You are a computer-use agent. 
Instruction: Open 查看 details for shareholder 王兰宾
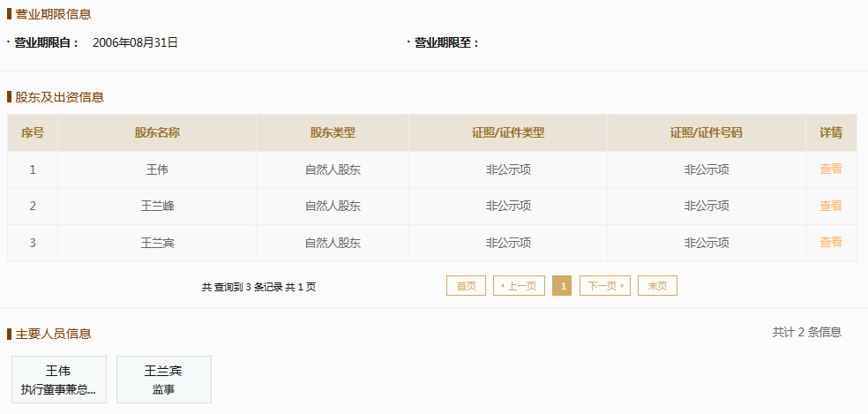(x=830, y=242)
